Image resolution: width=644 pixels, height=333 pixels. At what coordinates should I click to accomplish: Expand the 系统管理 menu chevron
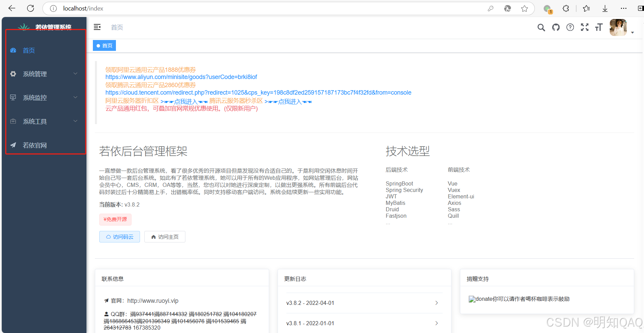(75, 73)
